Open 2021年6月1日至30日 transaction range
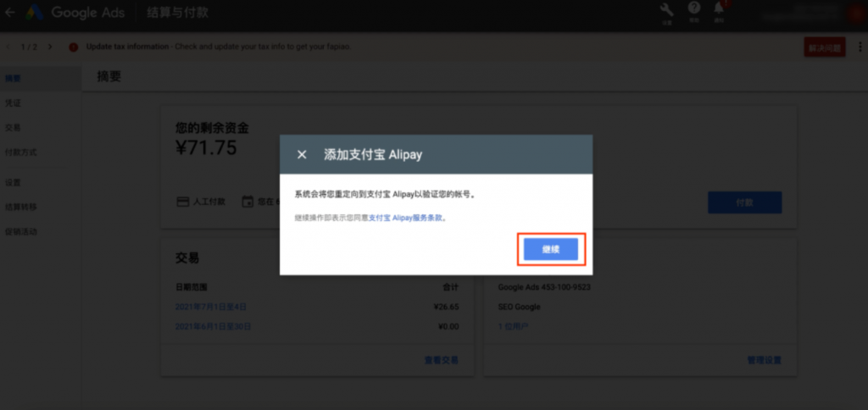 [x=213, y=326]
